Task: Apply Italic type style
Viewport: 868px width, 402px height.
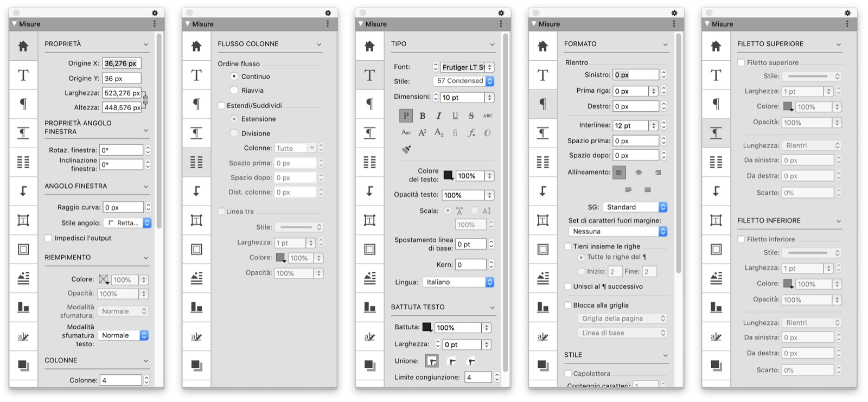Action: (438, 116)
